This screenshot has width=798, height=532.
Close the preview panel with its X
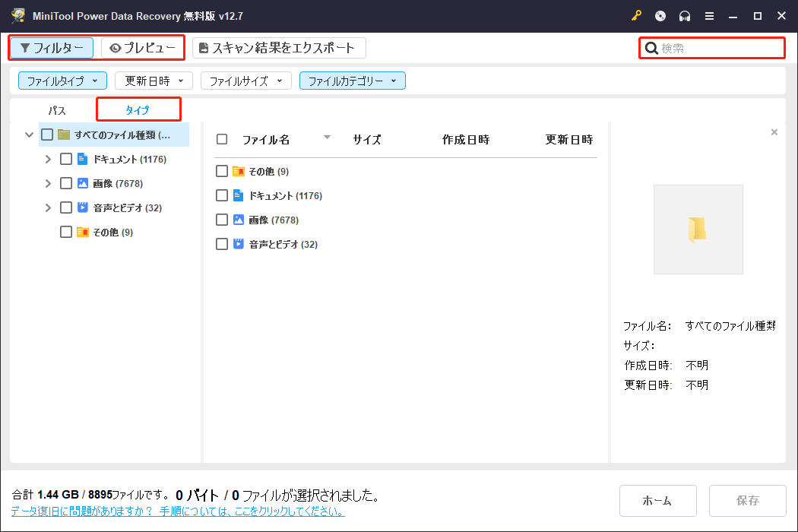(774, 131)
